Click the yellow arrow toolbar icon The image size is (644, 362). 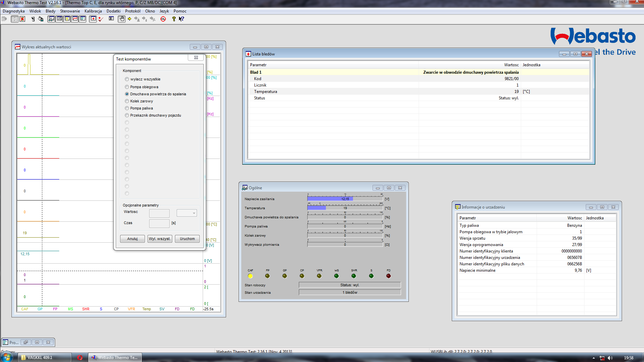coord(130,19)
